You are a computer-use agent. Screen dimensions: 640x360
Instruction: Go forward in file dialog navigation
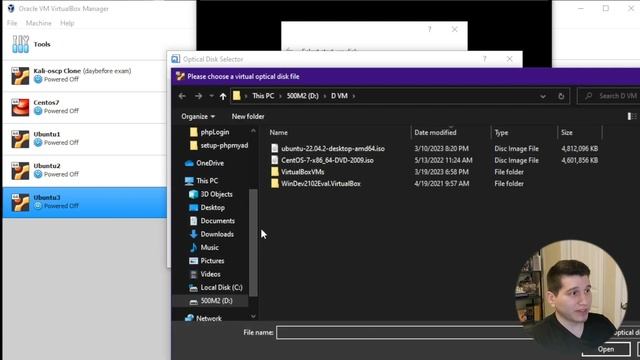coord(198,96)
